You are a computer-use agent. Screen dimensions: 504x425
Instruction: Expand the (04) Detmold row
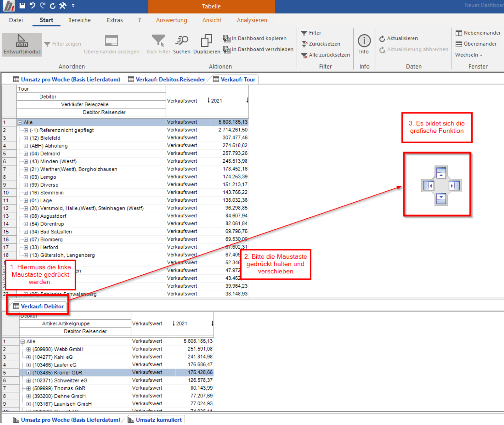click(26, 154)
